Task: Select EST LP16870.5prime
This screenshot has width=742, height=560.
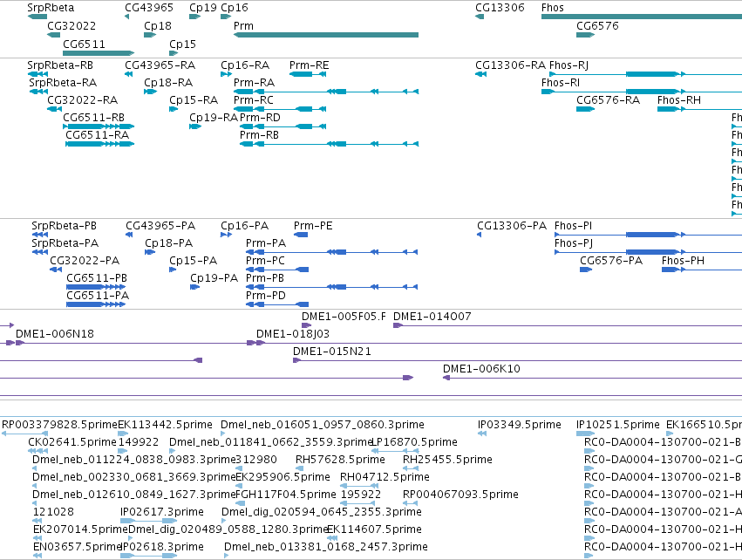Action: pyautogui.click(x=415, y=442)
